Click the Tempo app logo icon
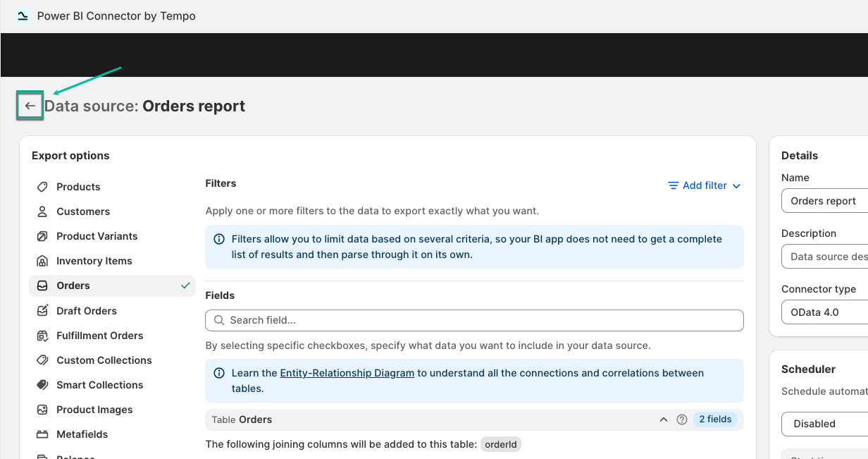868x459 pixels. click(x=23, y=16)
